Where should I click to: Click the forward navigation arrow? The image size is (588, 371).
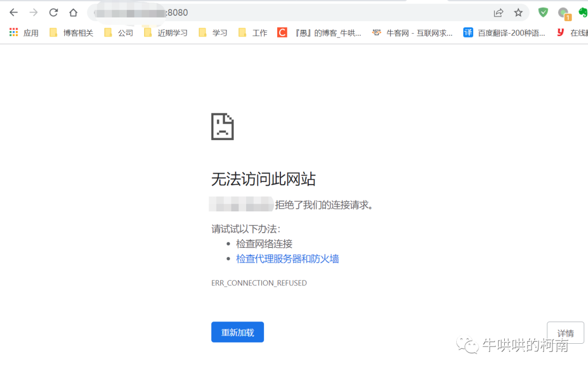[x=33, y=13]
